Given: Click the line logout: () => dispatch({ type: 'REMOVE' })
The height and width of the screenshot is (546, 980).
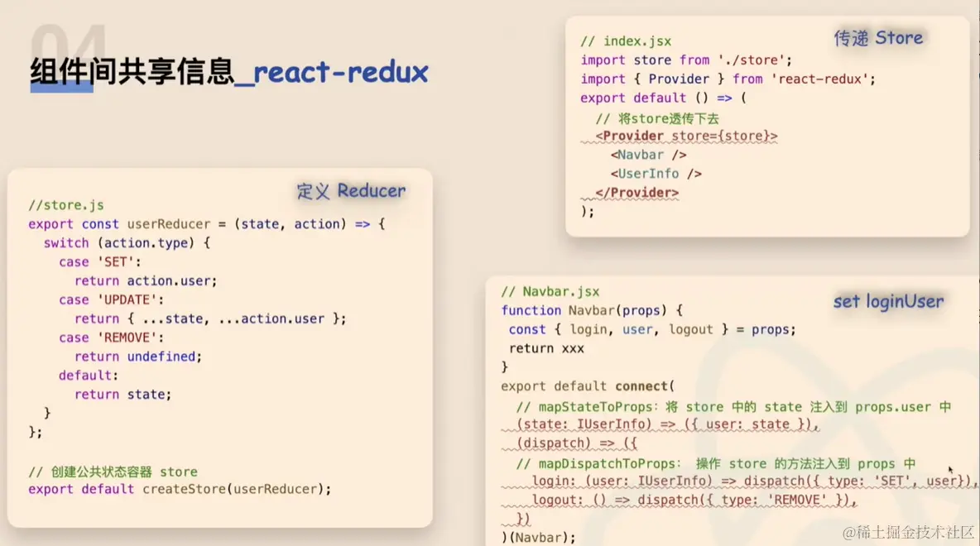Looking at the screenshot, I should (694, 500).
